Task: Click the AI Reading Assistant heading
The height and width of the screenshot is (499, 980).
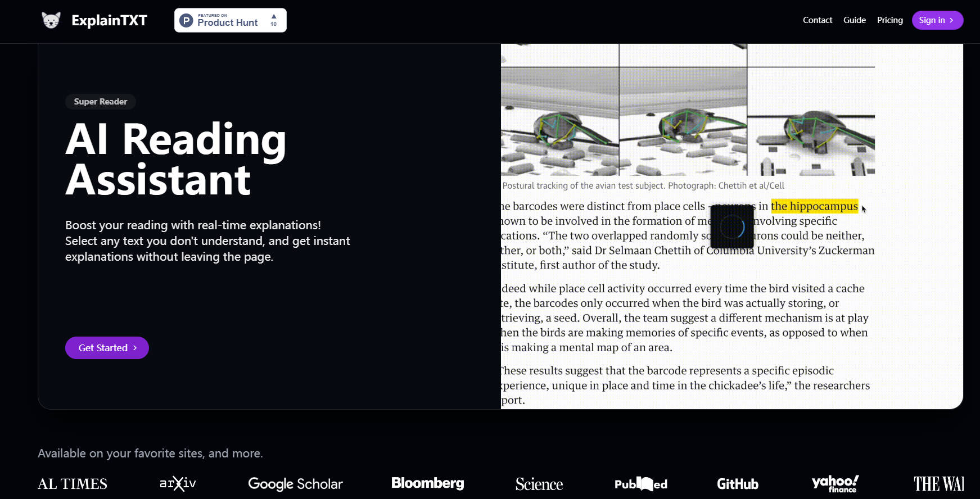Action: pos(176,160)
